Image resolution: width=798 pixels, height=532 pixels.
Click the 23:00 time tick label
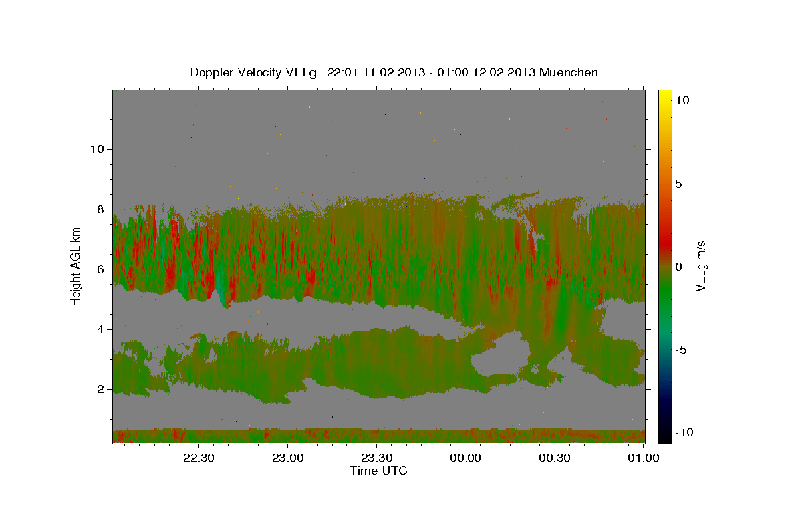(287, 458)
